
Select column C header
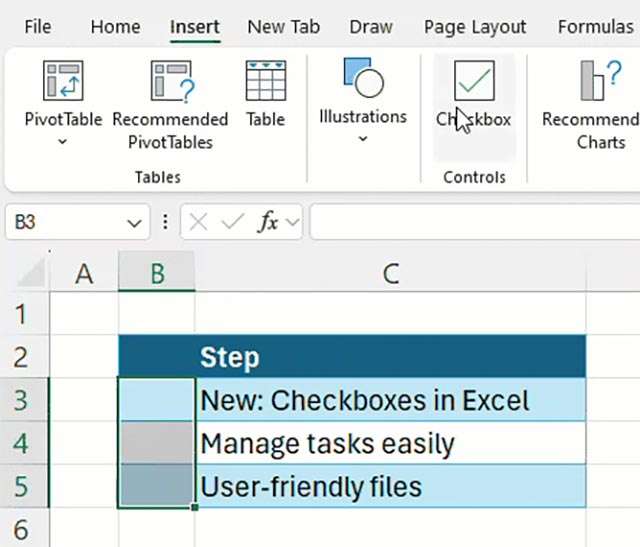(x=391, y=273)
